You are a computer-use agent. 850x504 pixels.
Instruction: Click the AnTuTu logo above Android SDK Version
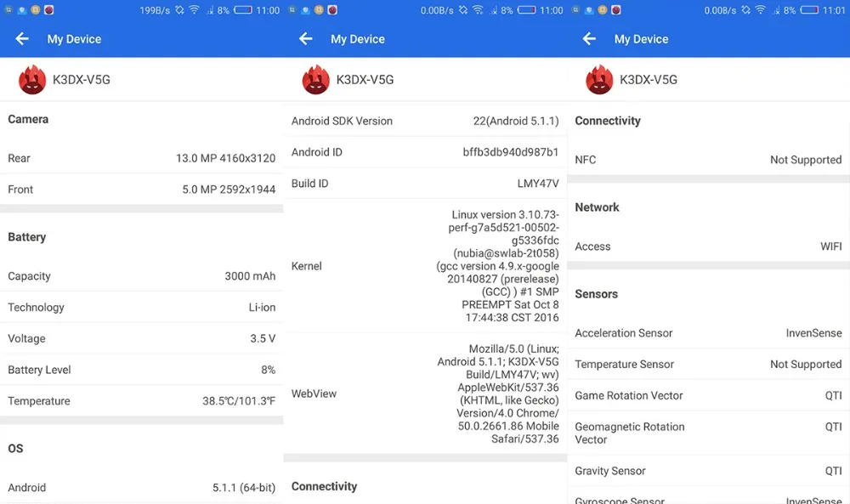coord(315,80)
